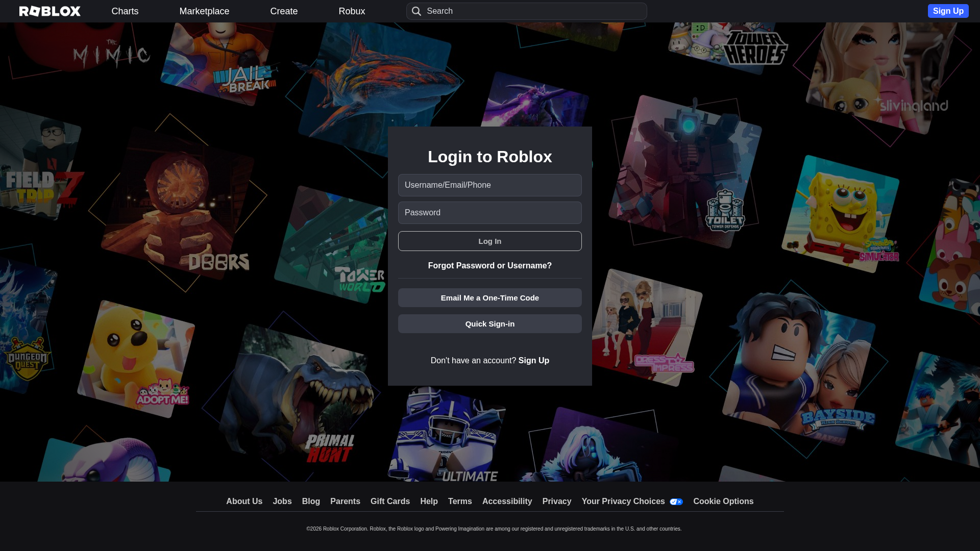Go to the Parents footer link
The height and width of the screenshot is (551, 980).
pos(345,502)
